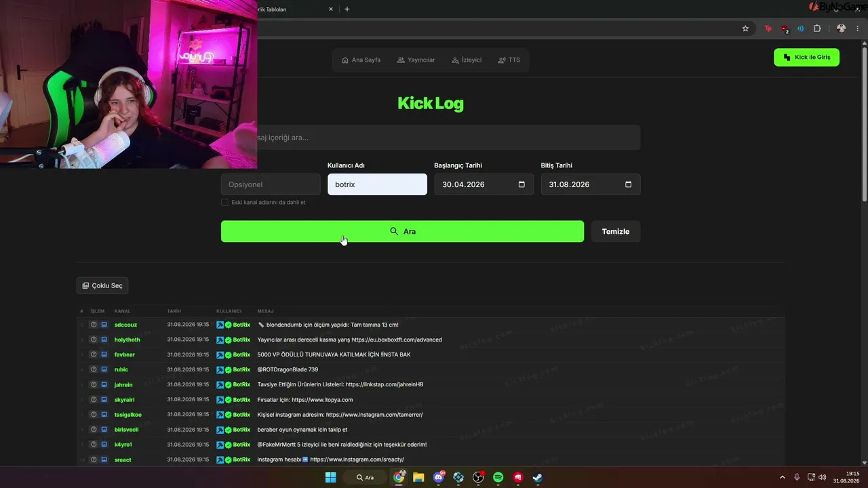Click the message '@ROTDragonBlade 739'
The image size is (868, 488).
pyautogui.click(x=288, y=369)
